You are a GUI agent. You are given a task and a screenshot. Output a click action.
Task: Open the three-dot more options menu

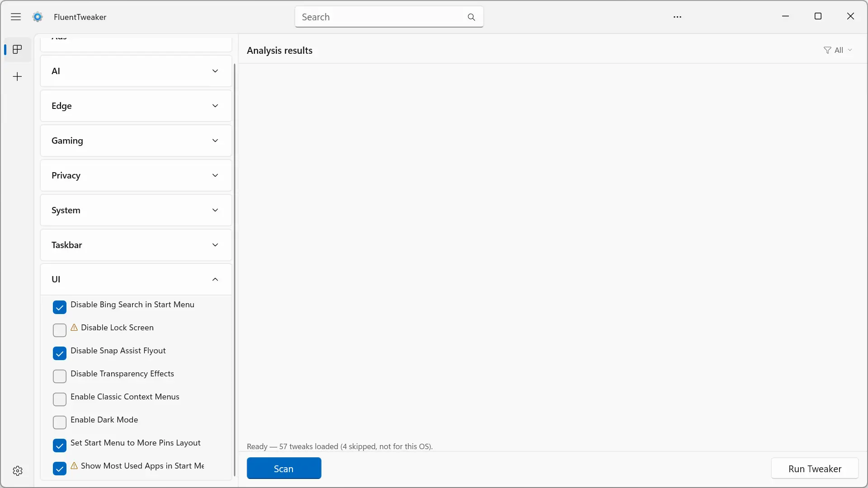(677, 17)
